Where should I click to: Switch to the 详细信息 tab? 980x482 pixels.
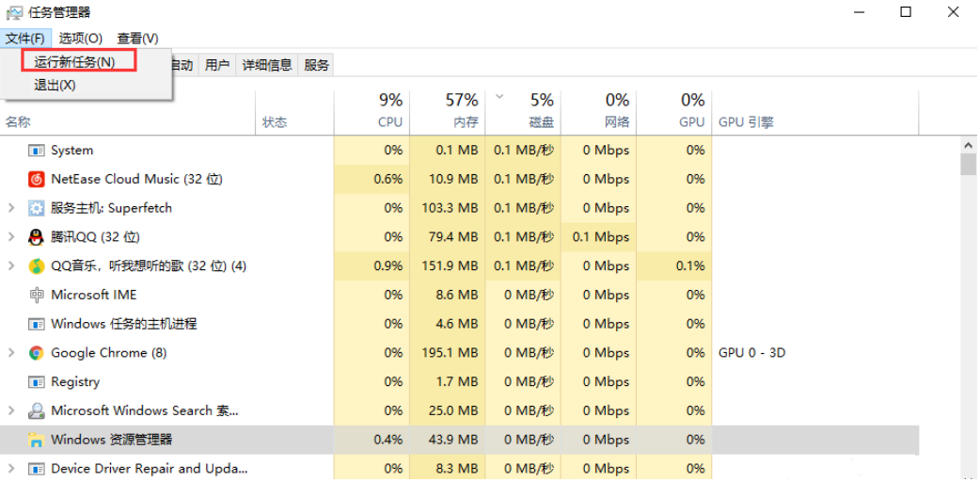(x=267, y=65)
